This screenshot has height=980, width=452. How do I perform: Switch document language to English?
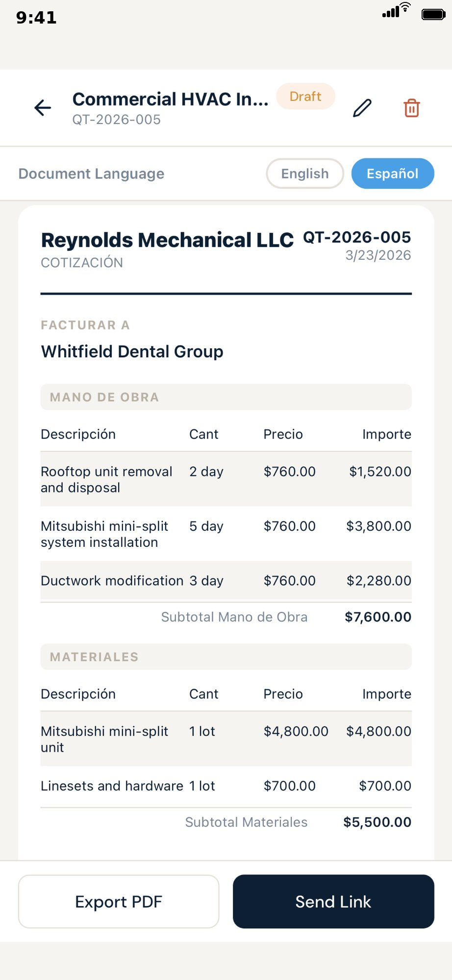tap(304, 173)
